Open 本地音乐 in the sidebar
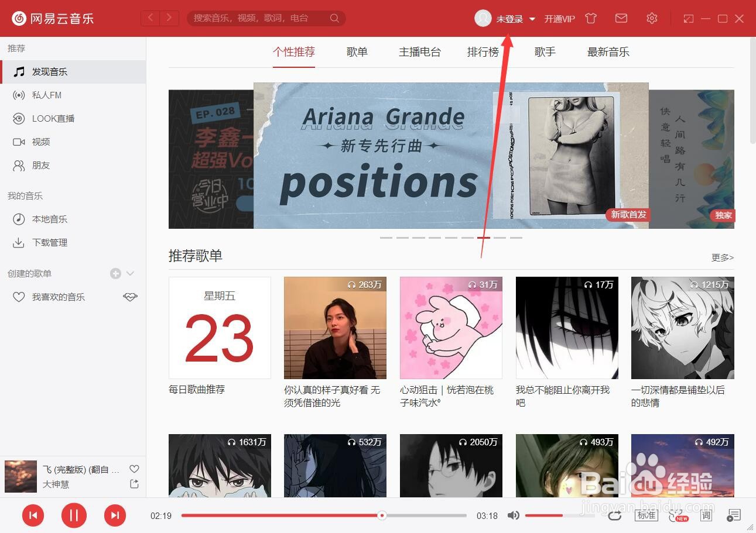This screenshot has height=533, width=756. coord(73,219)
